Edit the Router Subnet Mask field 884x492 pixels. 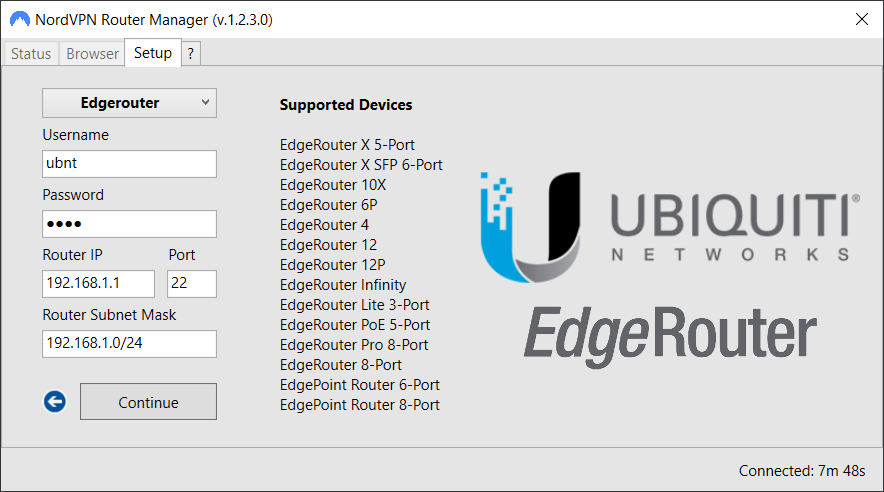[129, 344]
